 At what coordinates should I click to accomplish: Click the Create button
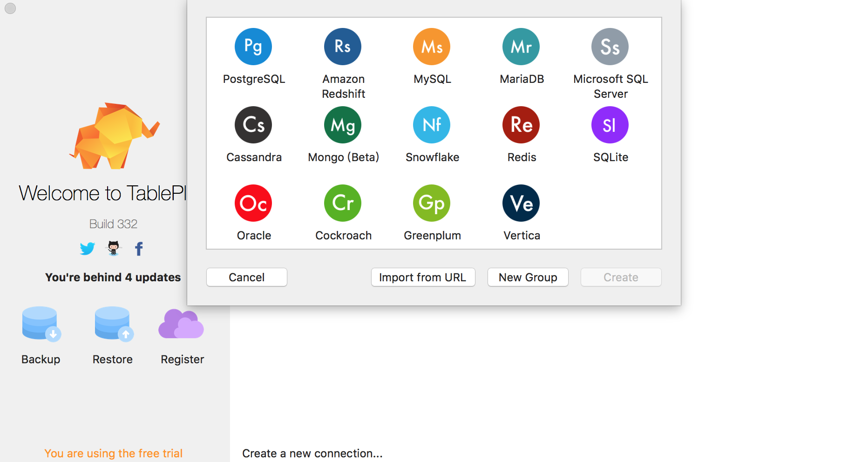point(621,277)
